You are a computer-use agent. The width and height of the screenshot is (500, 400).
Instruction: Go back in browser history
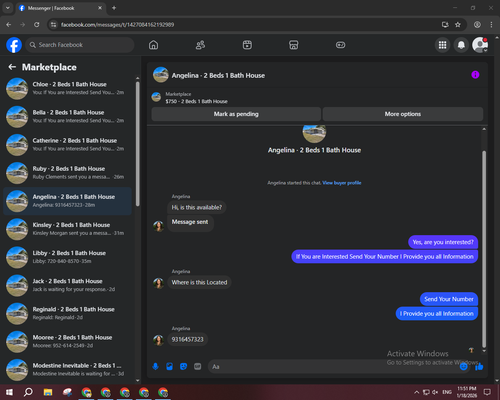pyautogui.click(x=9, y=24)
